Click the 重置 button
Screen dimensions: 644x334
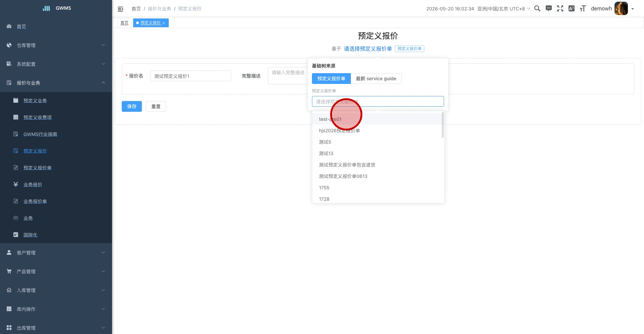(x=156, y=106)
